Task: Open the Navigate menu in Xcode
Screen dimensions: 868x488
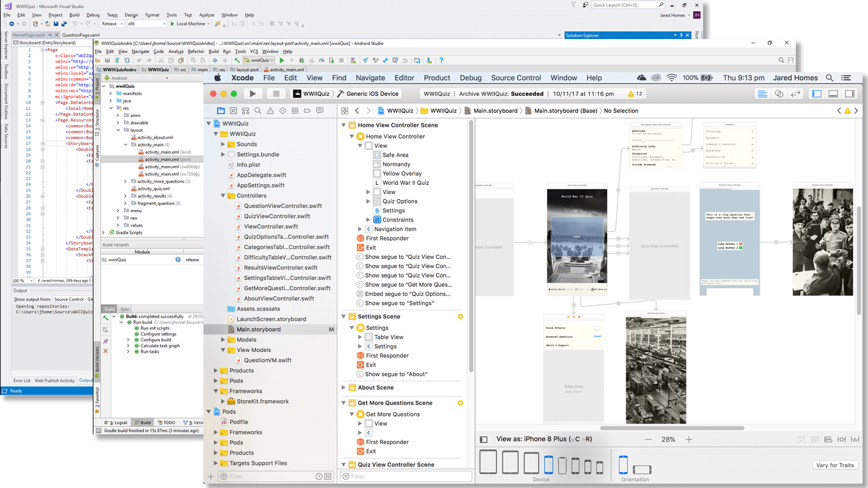Action: pos(371,78)
